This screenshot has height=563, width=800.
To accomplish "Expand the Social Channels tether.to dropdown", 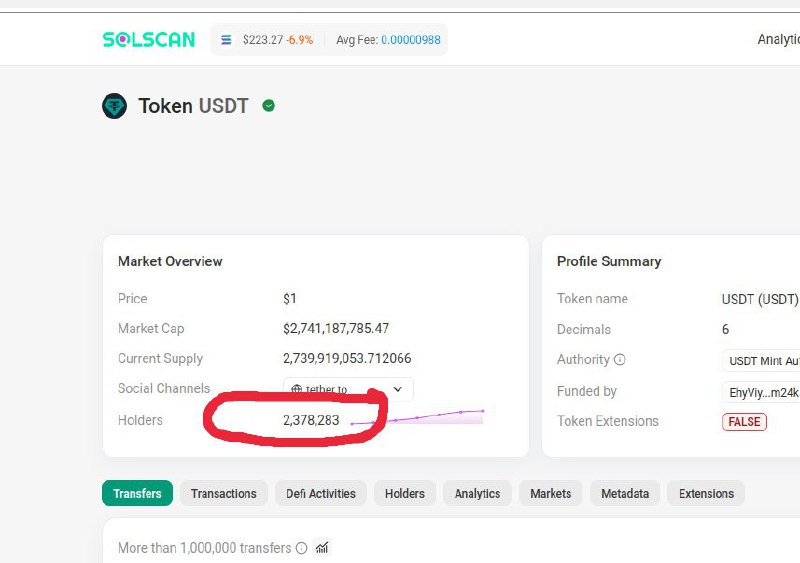I will coord(397,390).
